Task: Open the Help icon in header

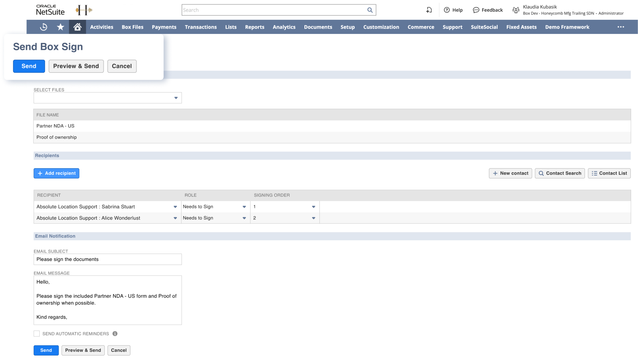Action: [447, 10]
